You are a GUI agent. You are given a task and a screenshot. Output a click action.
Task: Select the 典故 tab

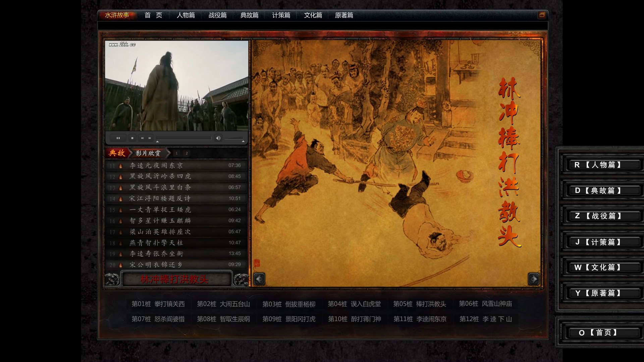point(117,153)
